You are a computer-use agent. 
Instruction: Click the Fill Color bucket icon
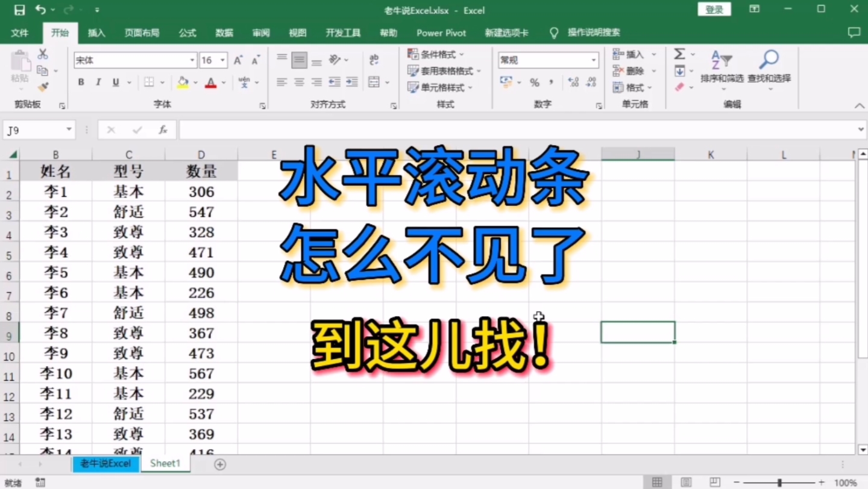pyautogui.click(x=182, y=83)
